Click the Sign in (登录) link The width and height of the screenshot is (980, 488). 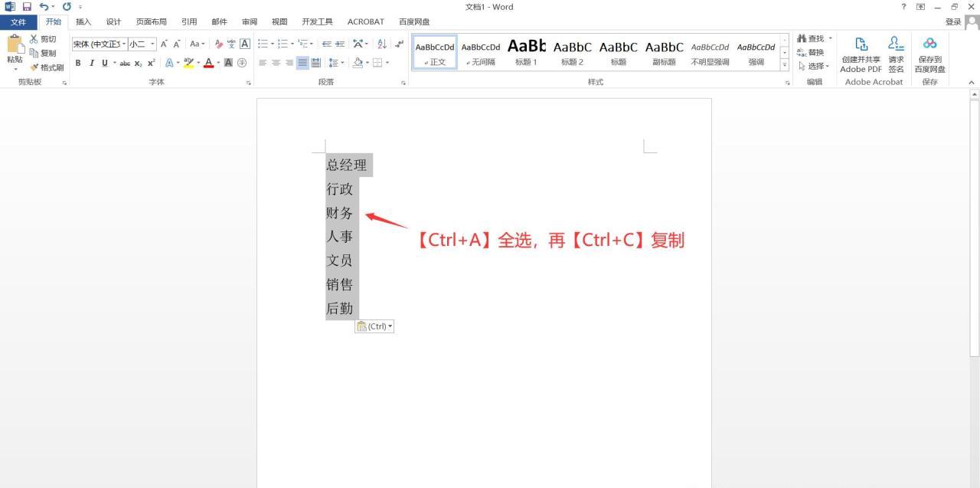pyautogui.click(x=953, y=22)
